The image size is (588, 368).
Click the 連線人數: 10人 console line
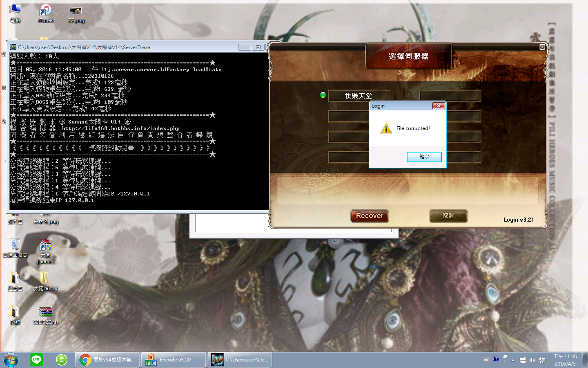[x=34, y=56]
